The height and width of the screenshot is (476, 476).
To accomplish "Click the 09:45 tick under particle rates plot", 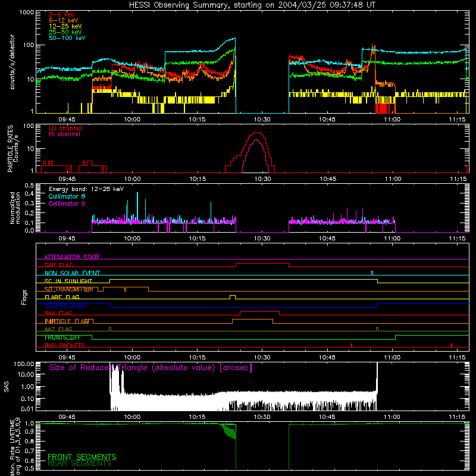I will [67, 179].
